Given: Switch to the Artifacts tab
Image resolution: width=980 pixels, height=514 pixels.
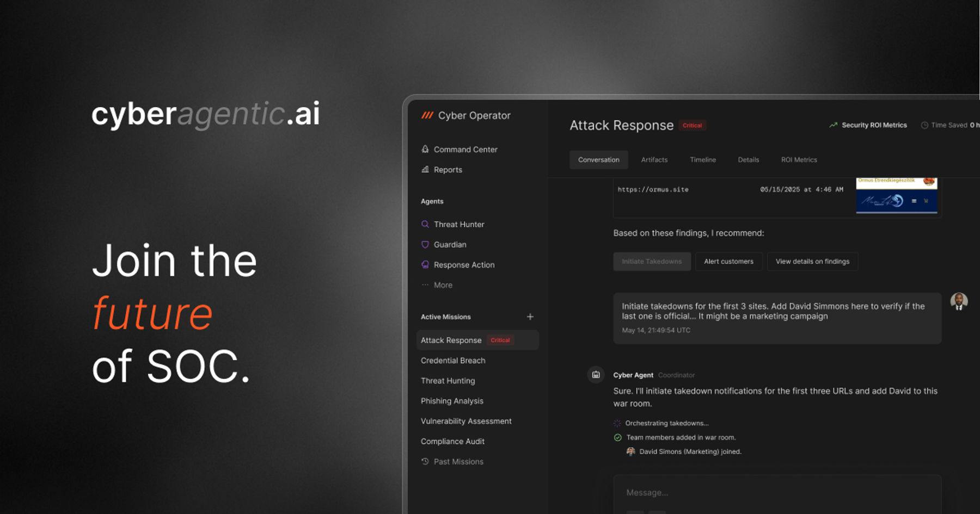Looking at the screenshot, I should click(x=654, y=159).
